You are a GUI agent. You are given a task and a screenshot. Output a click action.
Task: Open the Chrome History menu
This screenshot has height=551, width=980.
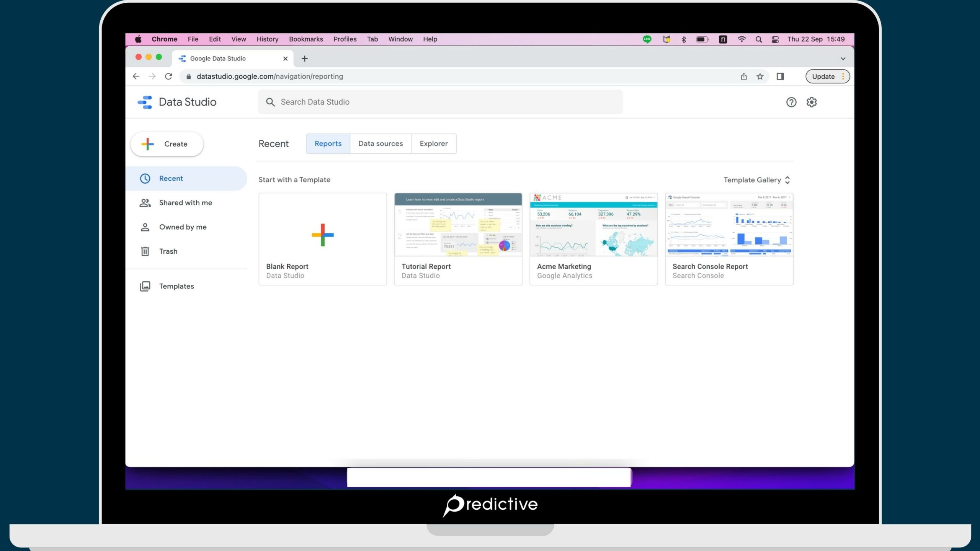coord(267,39)
